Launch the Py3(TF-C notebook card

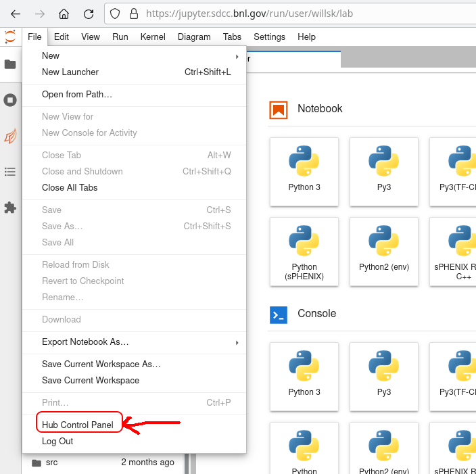(x=453, y=172)
